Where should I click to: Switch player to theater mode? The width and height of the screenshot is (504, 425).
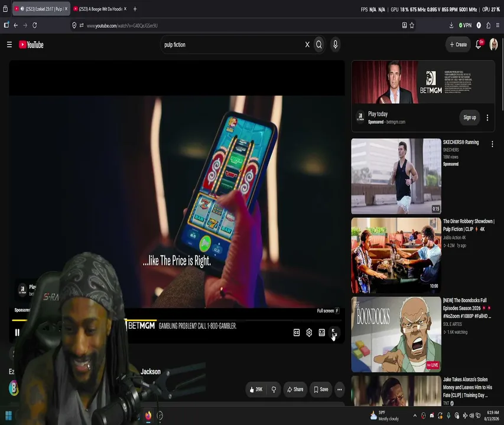[322, 332]
